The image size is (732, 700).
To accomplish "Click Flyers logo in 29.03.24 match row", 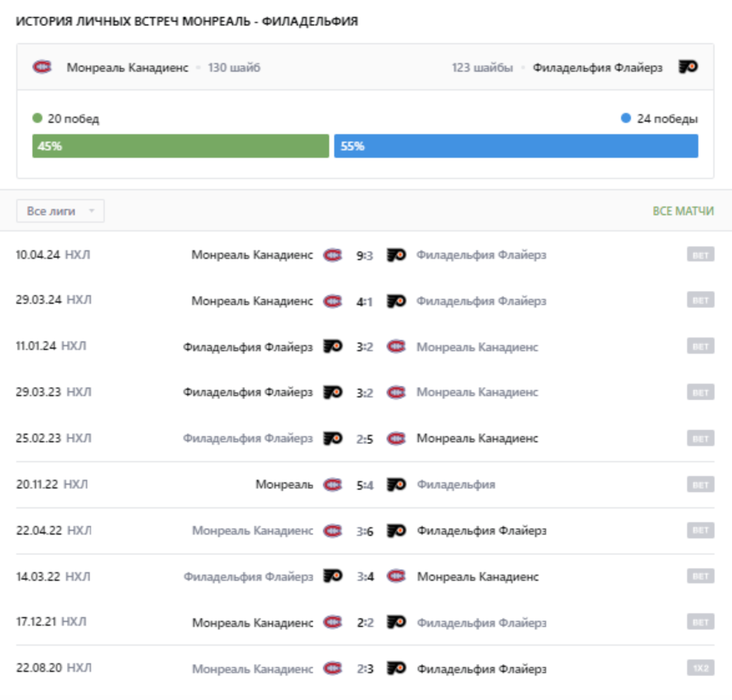I will pos(397,301).
